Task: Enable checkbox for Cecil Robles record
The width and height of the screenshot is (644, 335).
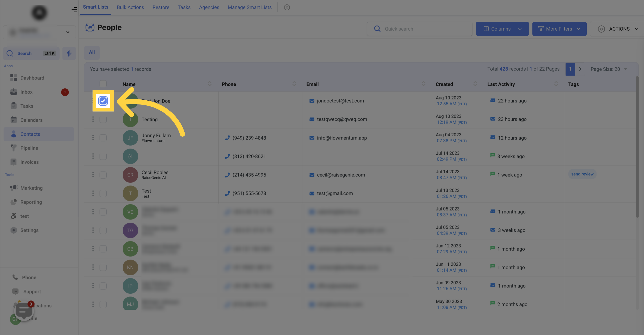Action: click(x=103, y=175)
